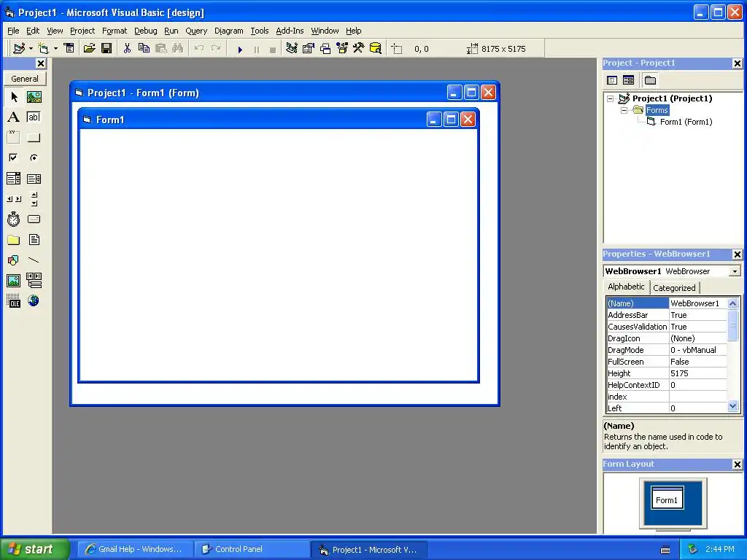The height and width of the screenshot is (560, 747).
Task: Click the Find binoculars toolbar icon
Action: click(x=178, y=49)
